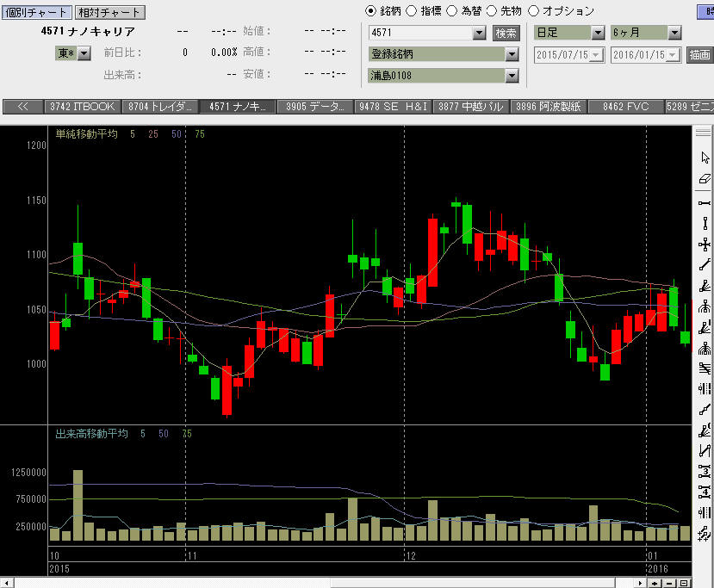
Task: Click the 出来高移動平均 50 period label
Action: [x=164, y=434]
